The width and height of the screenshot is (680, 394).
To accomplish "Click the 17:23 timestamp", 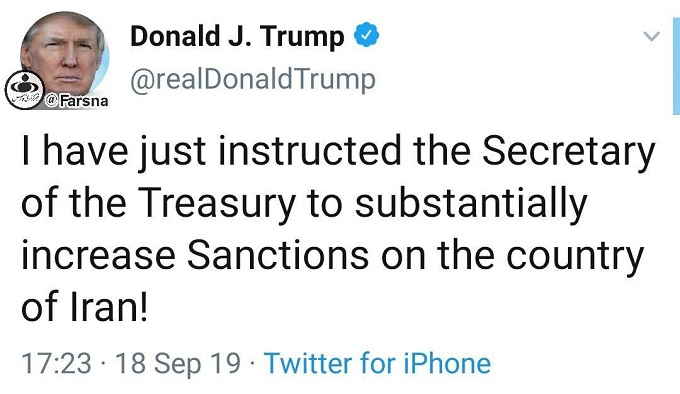I will [57, 363].
